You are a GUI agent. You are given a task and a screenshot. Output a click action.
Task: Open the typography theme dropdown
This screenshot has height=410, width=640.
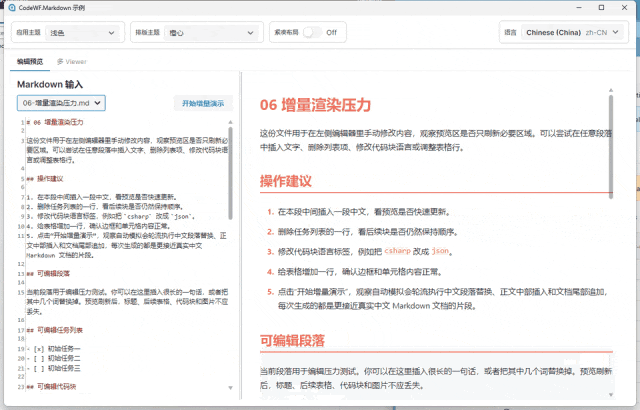coord(211,33)
